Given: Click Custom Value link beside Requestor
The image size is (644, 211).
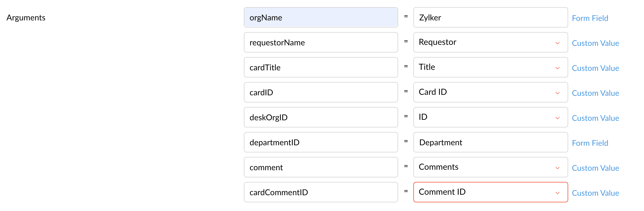Looking at the screenshot, I should point(595,43).
